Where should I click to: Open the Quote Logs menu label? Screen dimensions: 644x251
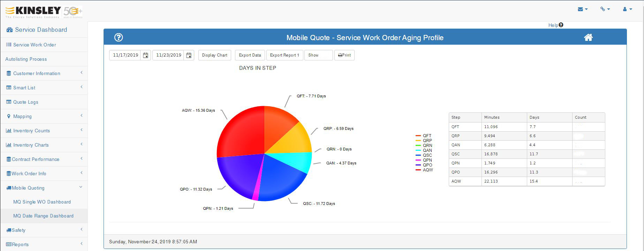26,102
